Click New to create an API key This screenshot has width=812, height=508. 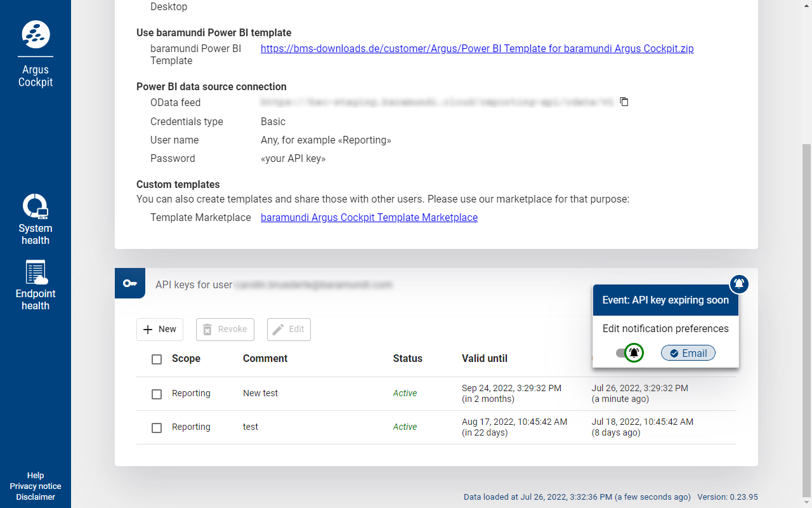click(160, 329)
